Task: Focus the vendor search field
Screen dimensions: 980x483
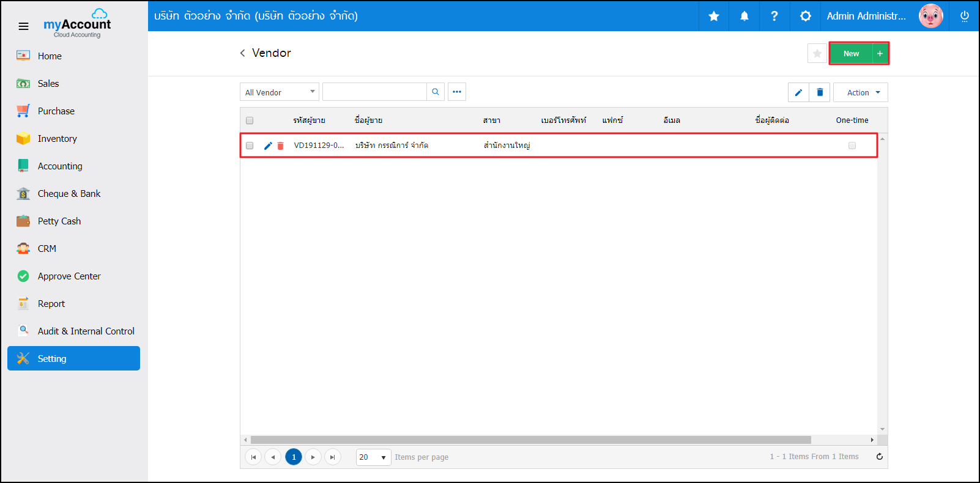Action: click(x=374, y=92)
